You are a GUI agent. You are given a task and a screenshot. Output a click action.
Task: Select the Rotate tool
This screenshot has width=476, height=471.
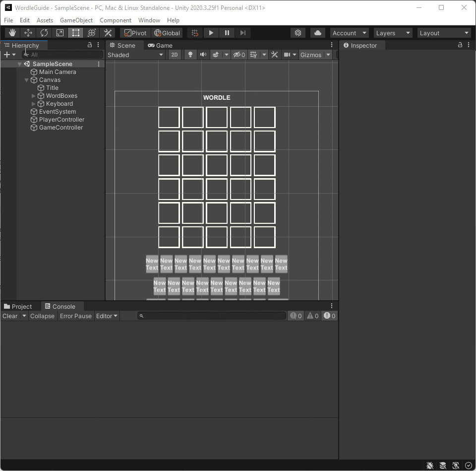tap(44, 33)
